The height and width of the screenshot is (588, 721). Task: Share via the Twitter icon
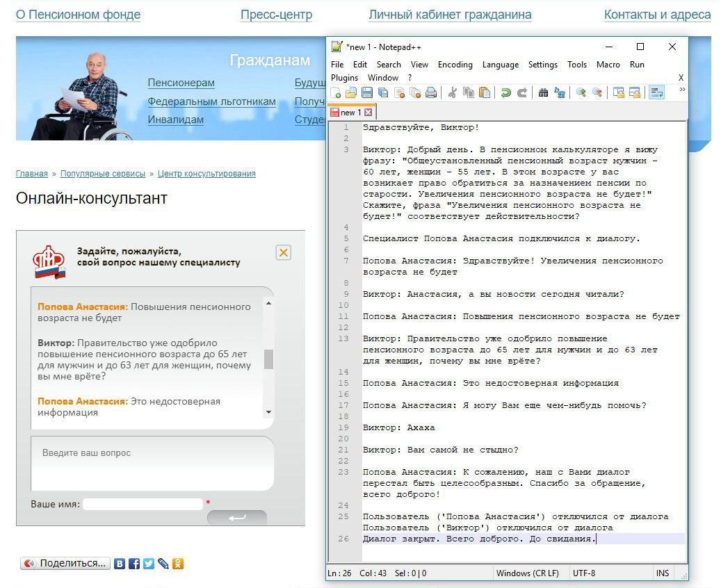tap(149, 564)
